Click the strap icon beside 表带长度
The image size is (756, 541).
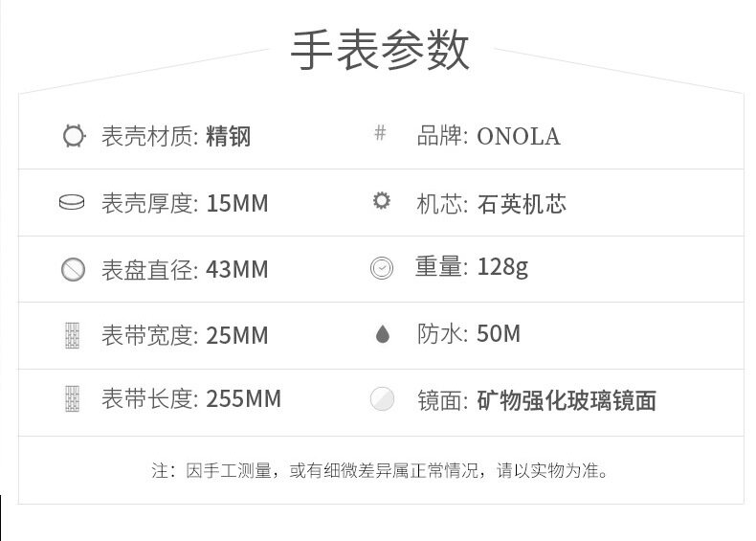point(73,398)
